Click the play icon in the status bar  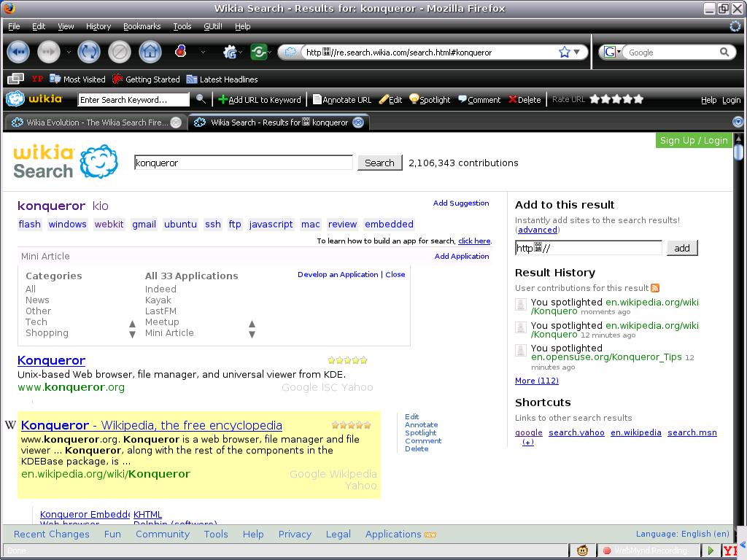[711, 551]
